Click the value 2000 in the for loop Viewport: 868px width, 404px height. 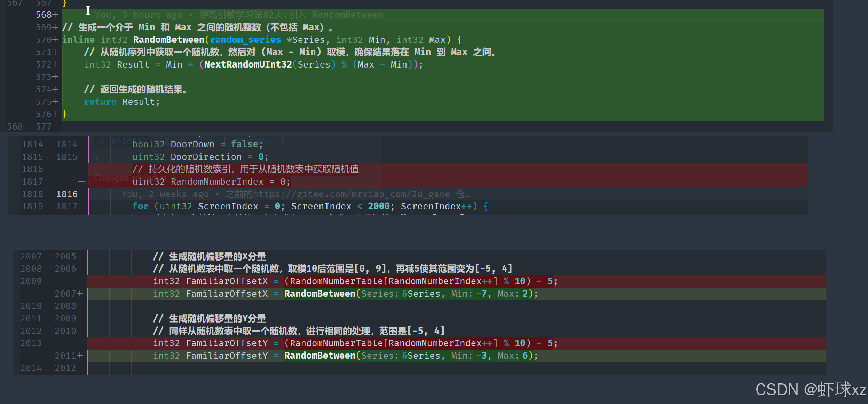[x=379, y=206]
